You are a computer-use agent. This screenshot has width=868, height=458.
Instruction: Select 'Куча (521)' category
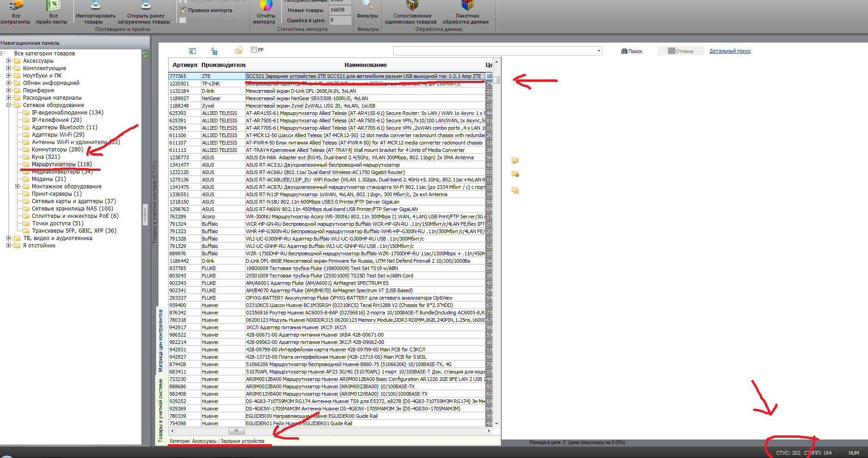point(46,157)
